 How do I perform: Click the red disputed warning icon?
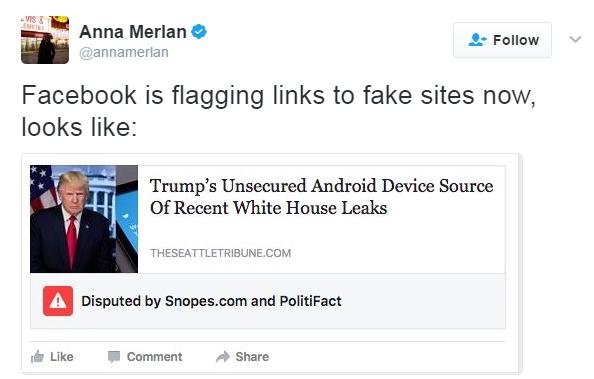(x=58, y=301)
